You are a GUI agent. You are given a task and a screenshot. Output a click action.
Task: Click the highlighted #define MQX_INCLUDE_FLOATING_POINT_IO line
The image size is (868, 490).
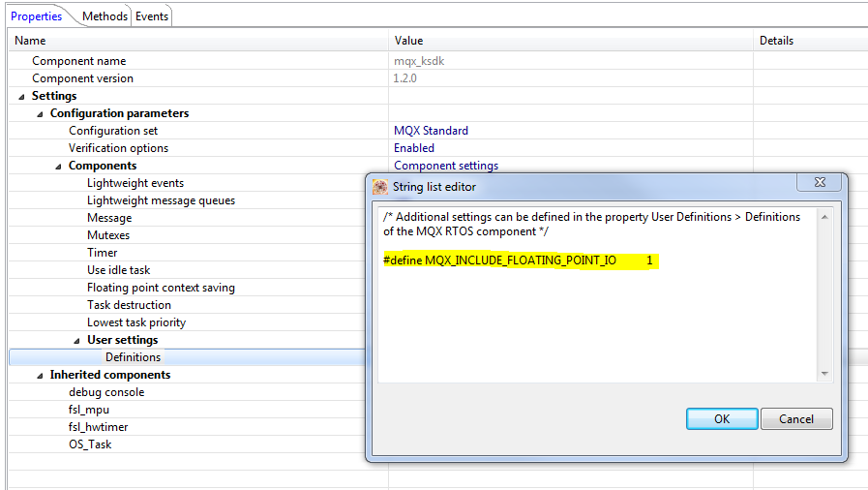pyautogui.click(x=521, y=260)
